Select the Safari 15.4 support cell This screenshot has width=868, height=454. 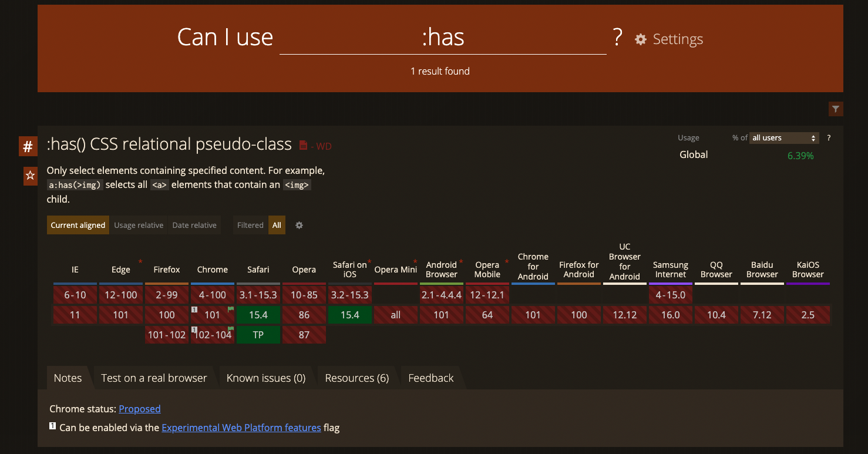coord(258,315)
